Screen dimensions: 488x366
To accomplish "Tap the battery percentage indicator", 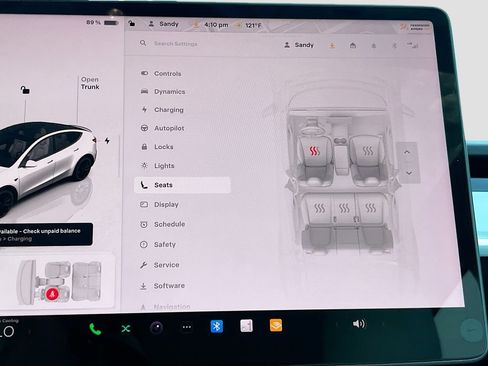I will point(102,23).
